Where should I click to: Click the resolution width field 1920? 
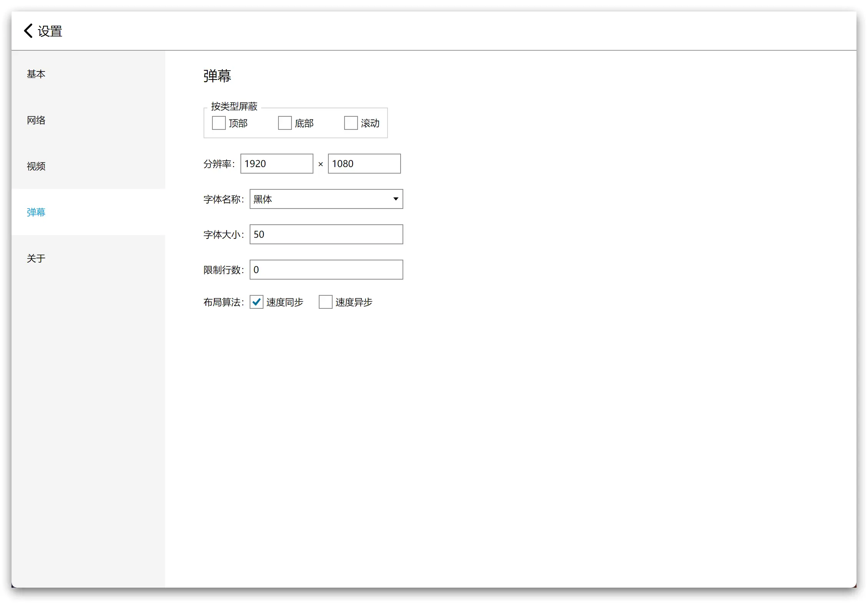coord(277,164)
